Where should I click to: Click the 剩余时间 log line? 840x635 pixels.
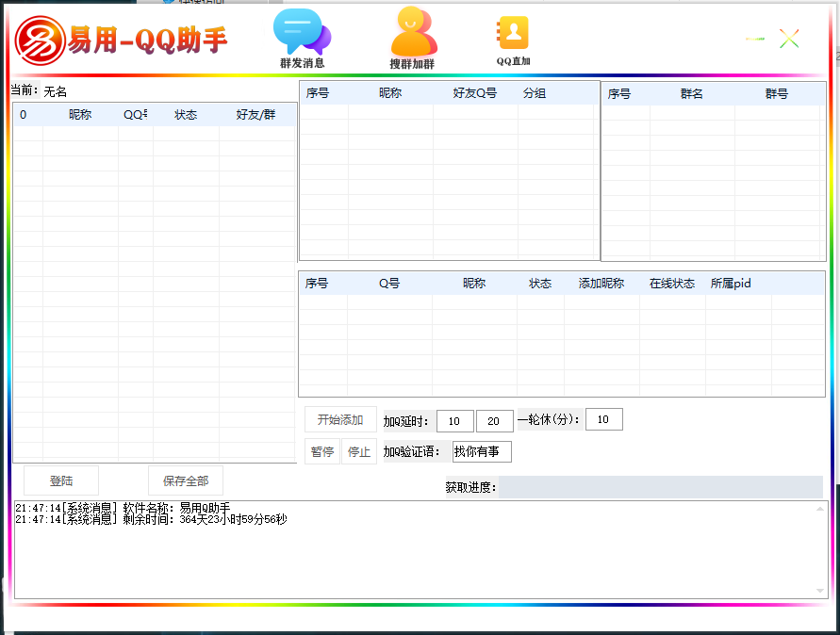click(x=151, y=519)
